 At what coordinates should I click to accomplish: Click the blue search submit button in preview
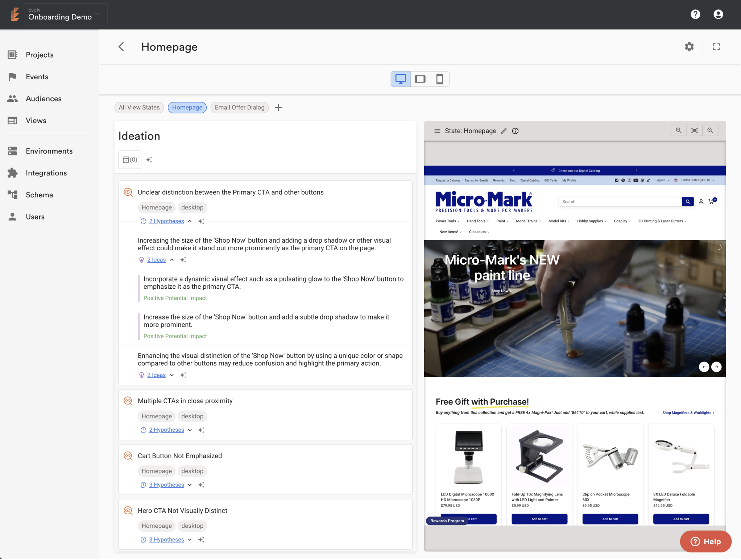(687, 202)
